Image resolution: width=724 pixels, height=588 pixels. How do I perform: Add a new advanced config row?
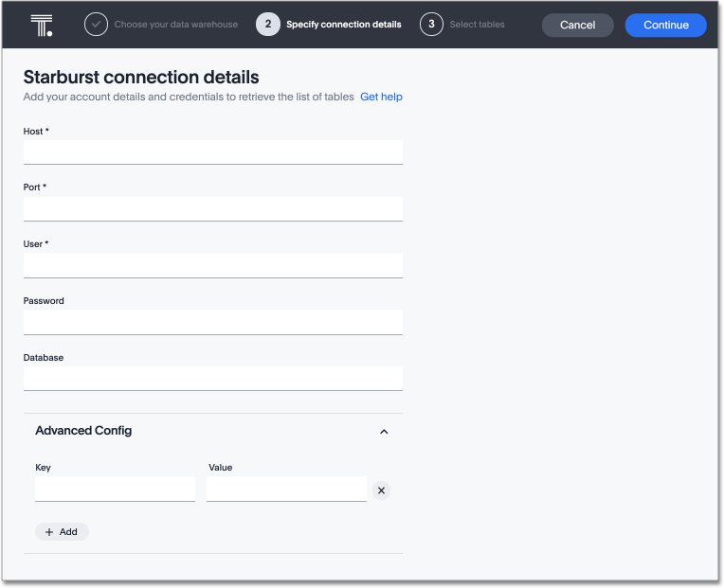tap(62, 532)
